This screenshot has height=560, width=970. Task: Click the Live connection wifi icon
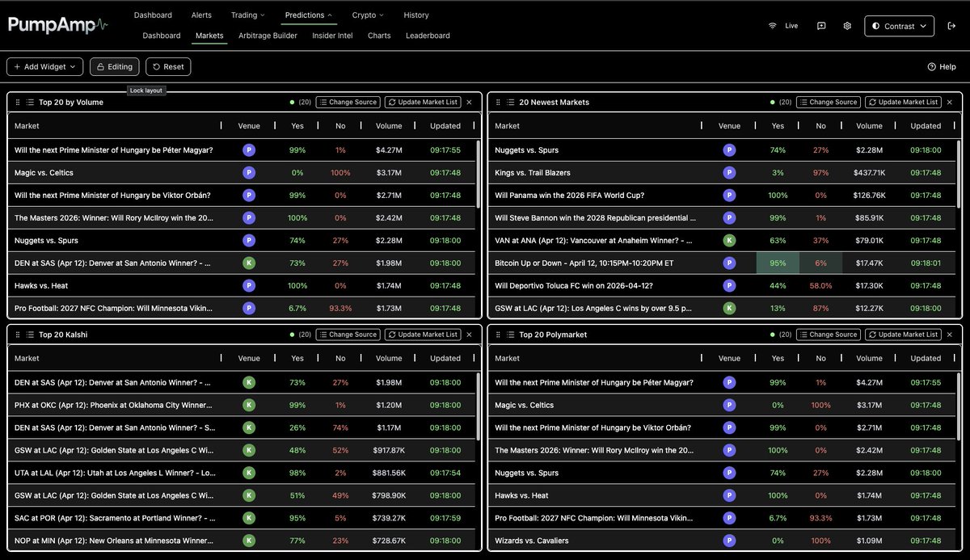pyautogui.click(x=772, y=26)
